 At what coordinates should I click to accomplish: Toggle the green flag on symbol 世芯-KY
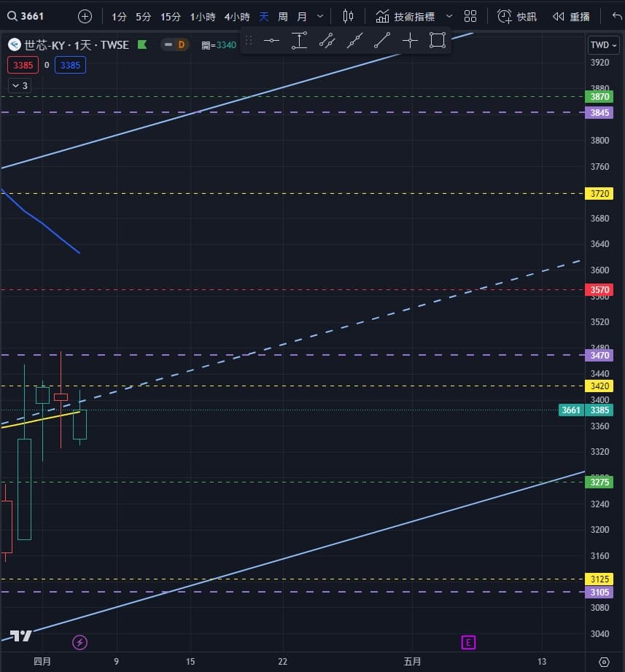tap(142, 45)
